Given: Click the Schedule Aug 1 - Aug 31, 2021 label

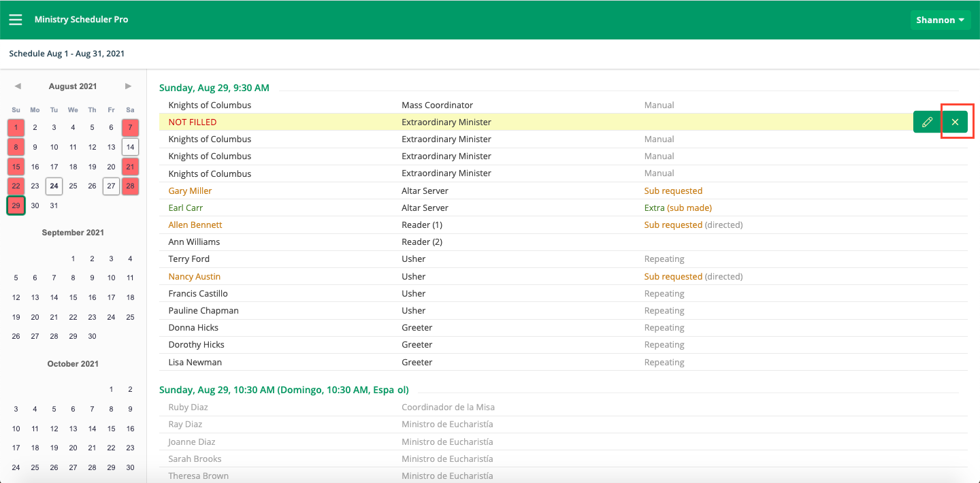Looking at the screenshot, I should point(67,53).
